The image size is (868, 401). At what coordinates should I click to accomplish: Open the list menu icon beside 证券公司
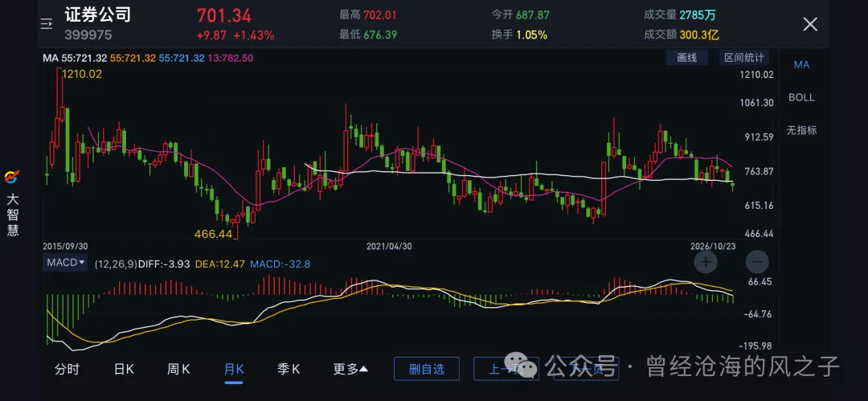pos(47,23)
